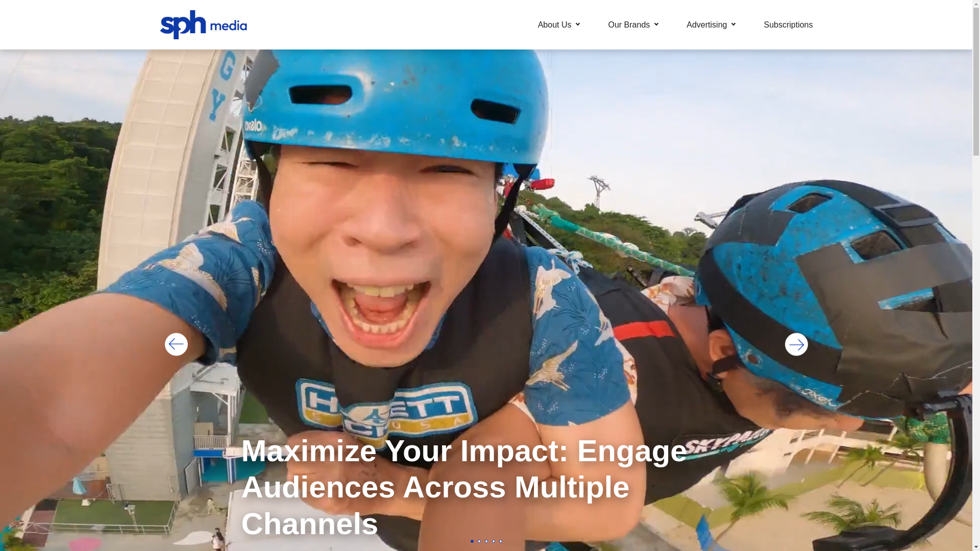Screen dimensions: 980x551
Task: Click the SPH Media logo
Action: 203,24
